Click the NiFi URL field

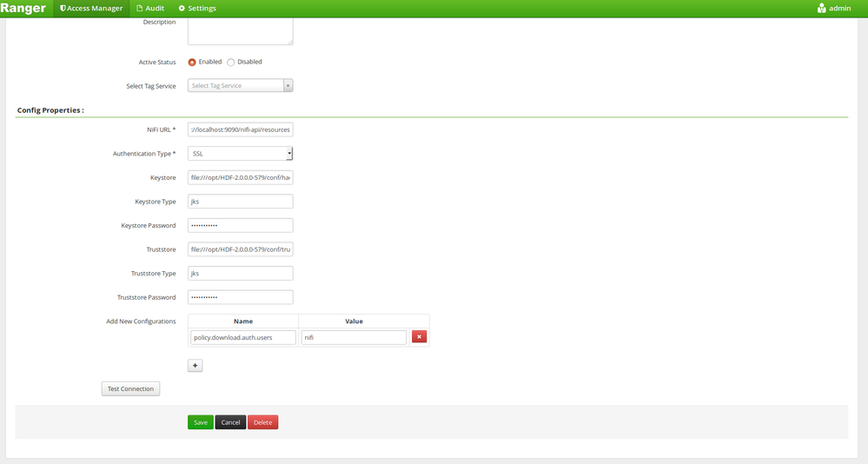pyautogui.click(x=241, y=129)
